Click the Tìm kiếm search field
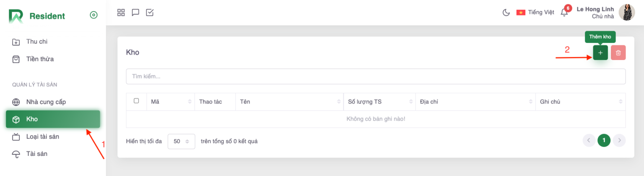Image resolution: width=644 pixels, height=176 pixels. tap(375, 76)
